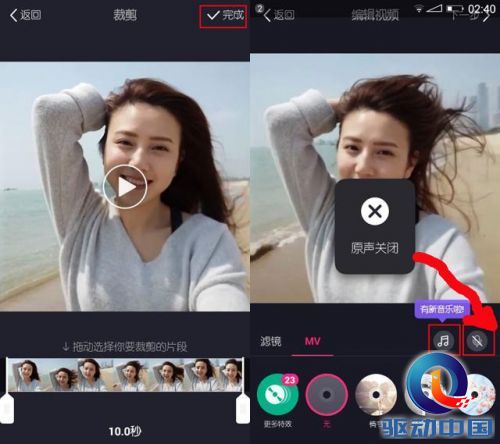Open the music note icon
Viewport: 500px width, 444px height.
[x=444, y=340]
